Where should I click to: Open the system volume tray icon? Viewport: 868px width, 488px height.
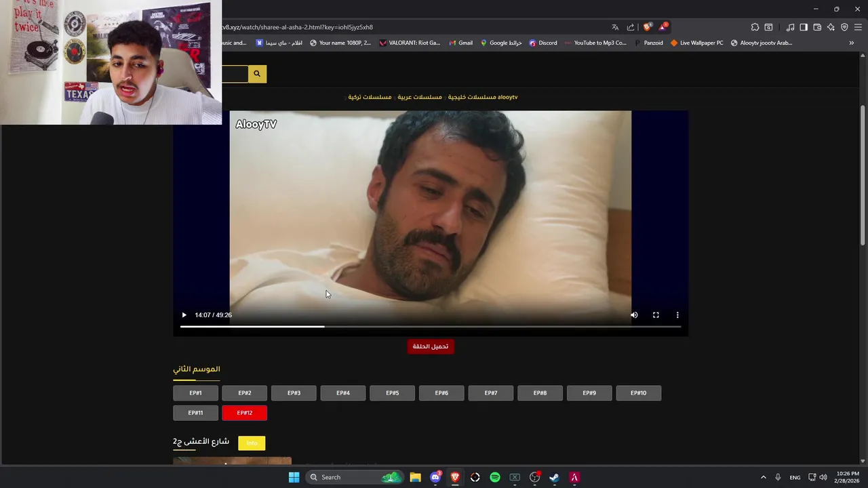pos(823,477)
